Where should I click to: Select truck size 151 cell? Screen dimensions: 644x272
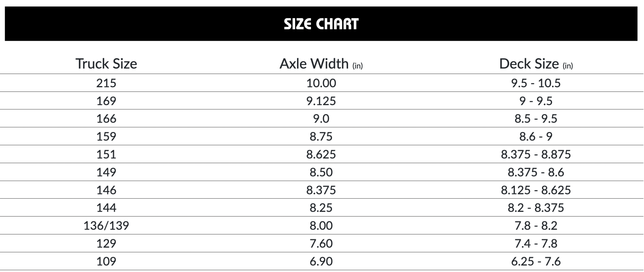pos(106,154)
